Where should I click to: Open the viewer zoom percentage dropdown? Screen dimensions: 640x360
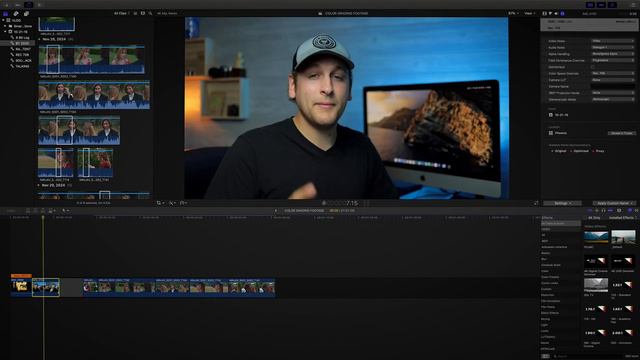coord(513,13)
